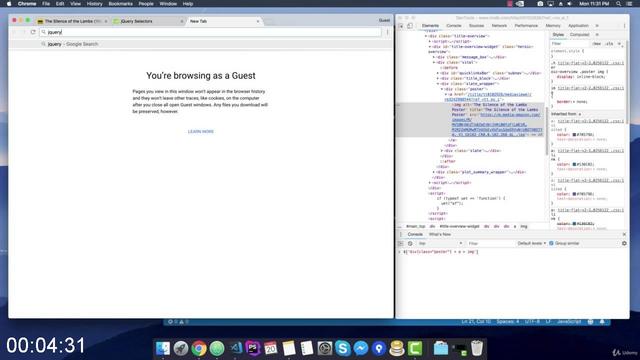640x360 pixels.
Task: Open the console context 'top' dropdown
Action: click(440, 243)
